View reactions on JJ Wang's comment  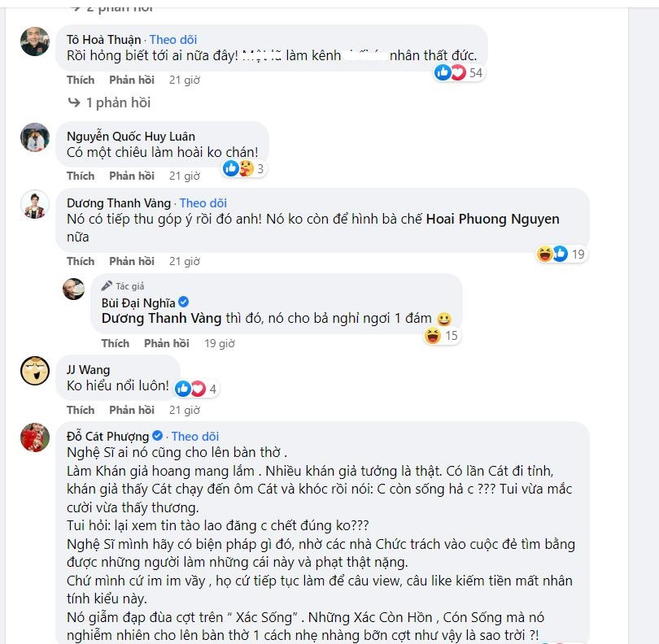coord(196,389)
